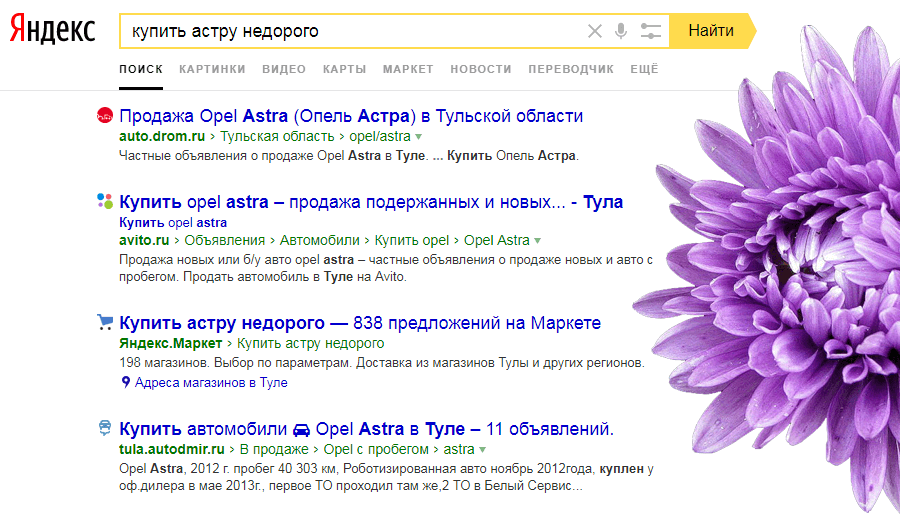
Task: Open the dropdown arrow after astra on autodmir
Action: (x=483, y=450)
